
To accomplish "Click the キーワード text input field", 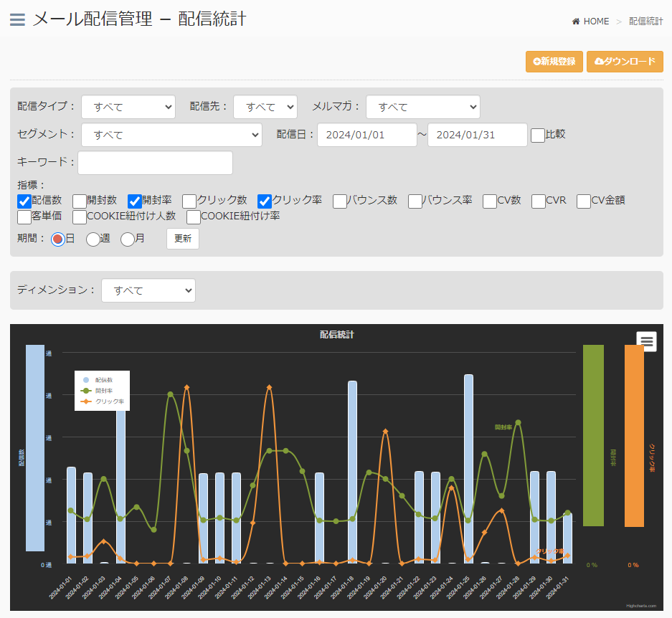I will pos(155,163).
